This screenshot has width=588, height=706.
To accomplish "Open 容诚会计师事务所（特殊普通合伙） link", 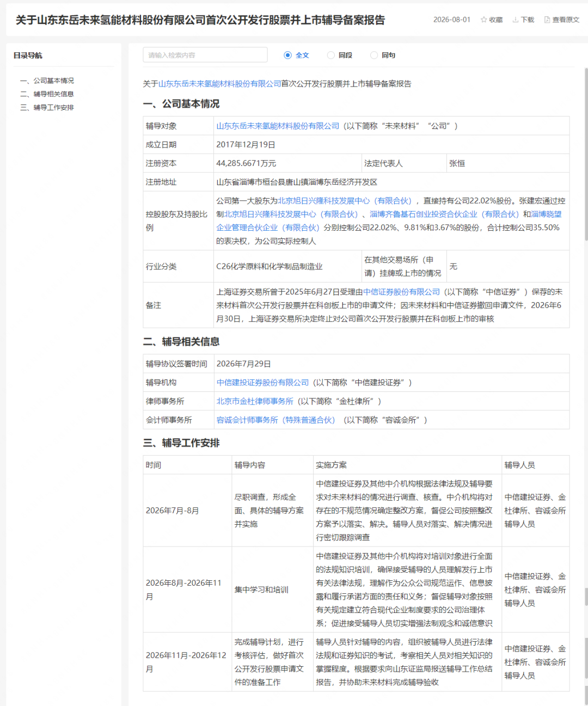I will point(276,420).
